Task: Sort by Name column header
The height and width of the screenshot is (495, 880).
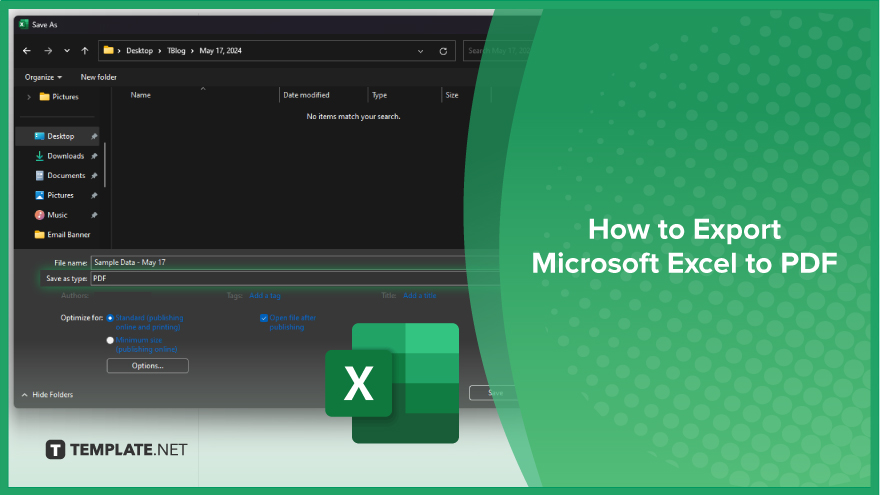Action: pos(140,95)
